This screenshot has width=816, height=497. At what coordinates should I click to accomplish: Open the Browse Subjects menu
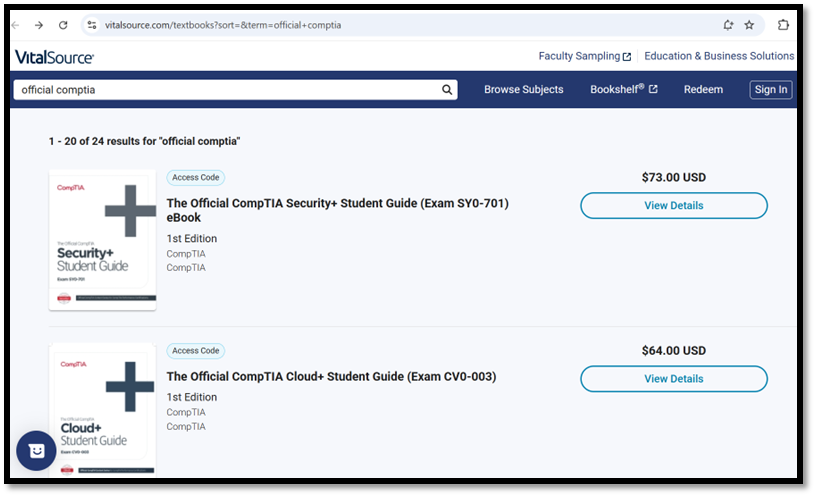524,90
